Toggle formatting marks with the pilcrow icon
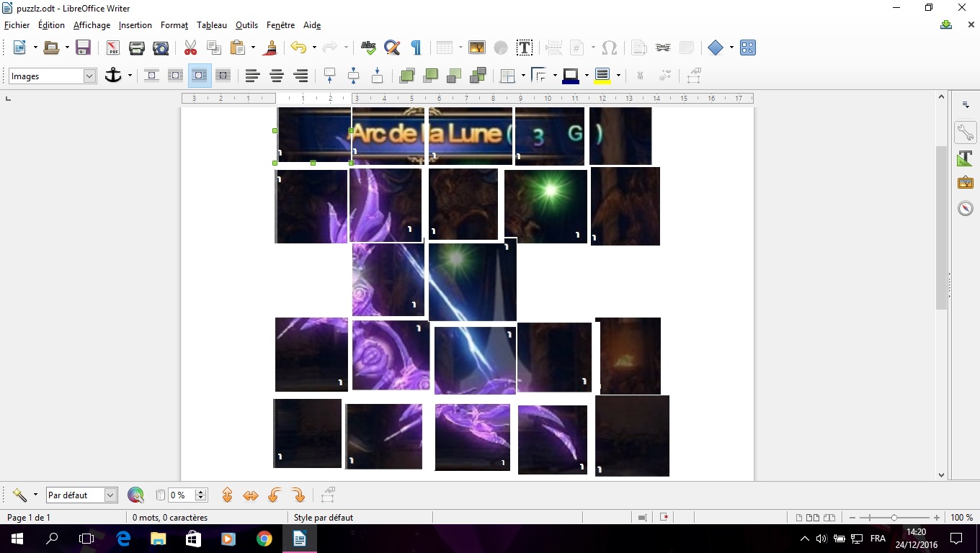 [x=416, y=48]
